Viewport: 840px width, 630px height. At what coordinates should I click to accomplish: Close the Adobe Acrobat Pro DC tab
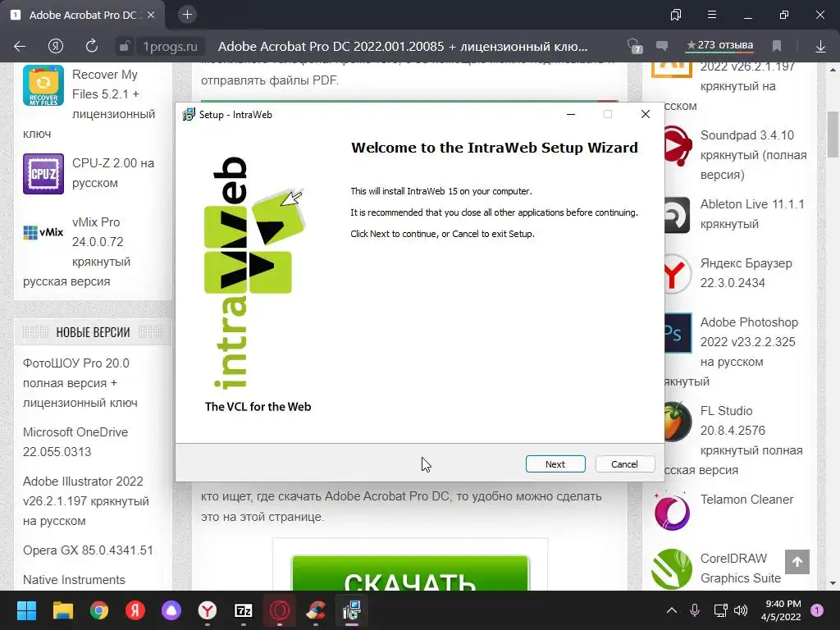click(x=151, y=15)
